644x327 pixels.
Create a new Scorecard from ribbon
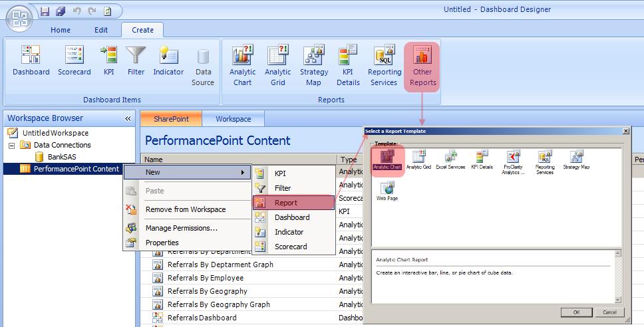[x=75, y=60]
